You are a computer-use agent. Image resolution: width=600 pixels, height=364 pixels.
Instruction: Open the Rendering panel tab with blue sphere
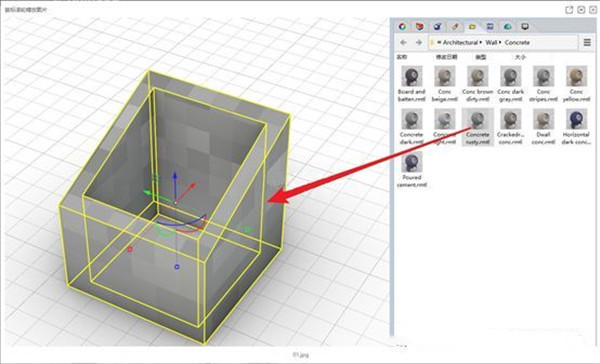tap(437, 26)
